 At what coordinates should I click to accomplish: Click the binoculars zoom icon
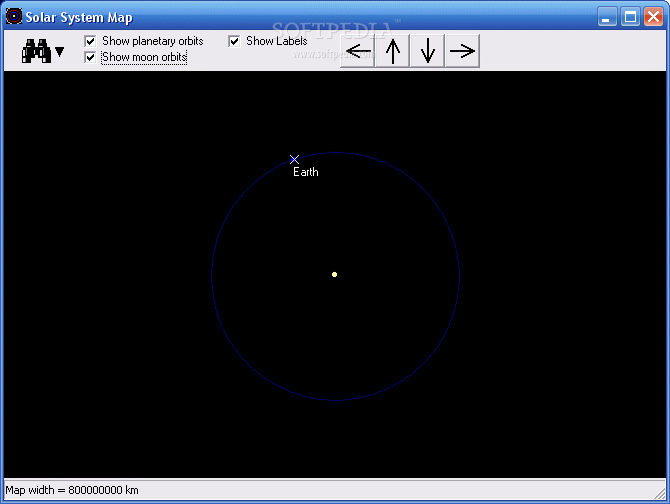tap(36, 51)
